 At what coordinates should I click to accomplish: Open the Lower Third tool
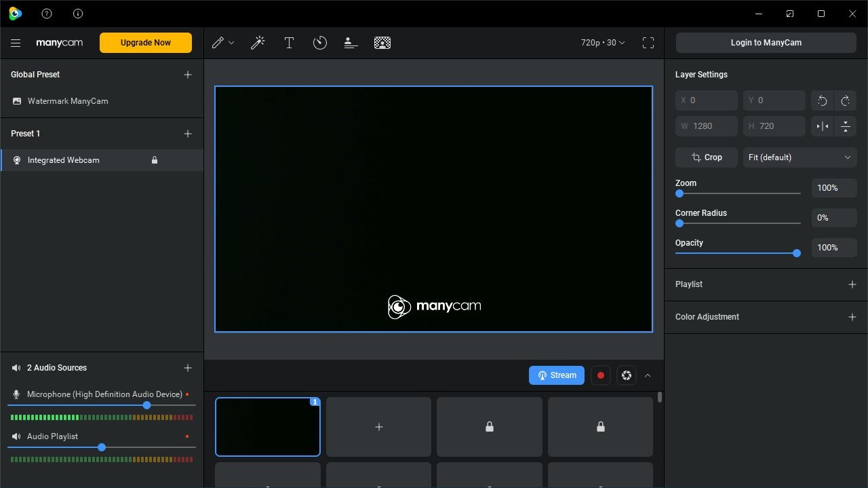[x=351, y=43]
